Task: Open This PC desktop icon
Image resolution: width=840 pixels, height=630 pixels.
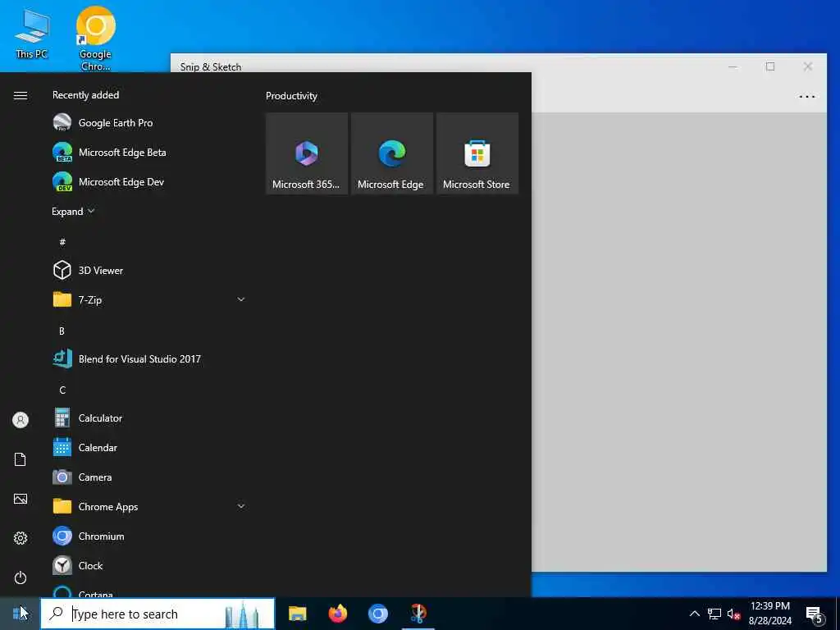Action: [32, 34]
